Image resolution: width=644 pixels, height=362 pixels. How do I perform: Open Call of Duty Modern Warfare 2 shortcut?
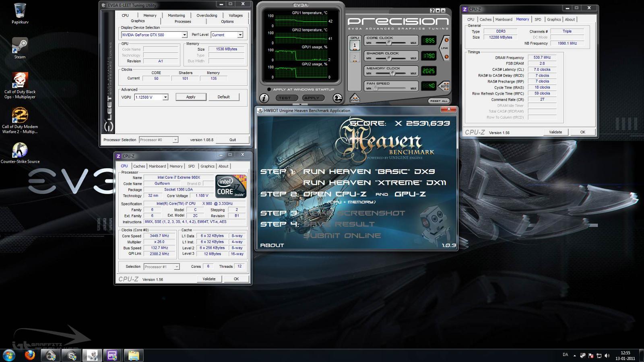click(x=20, y=120)
